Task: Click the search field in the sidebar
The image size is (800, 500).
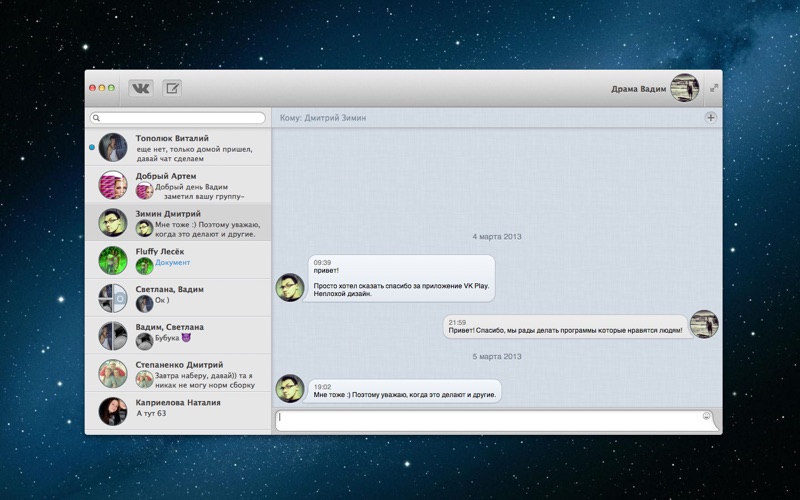Action: tap(178, 118)
